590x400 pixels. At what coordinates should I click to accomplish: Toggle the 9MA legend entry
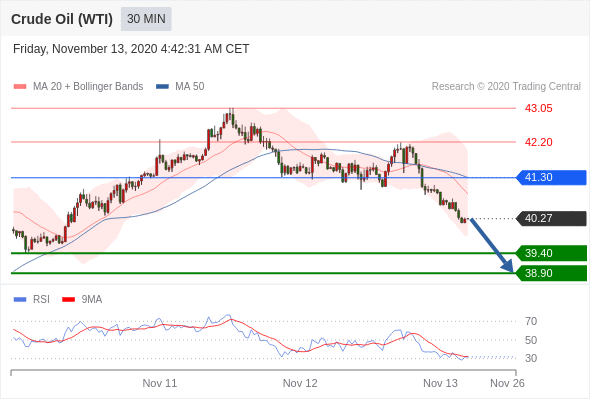coord(82,300)
